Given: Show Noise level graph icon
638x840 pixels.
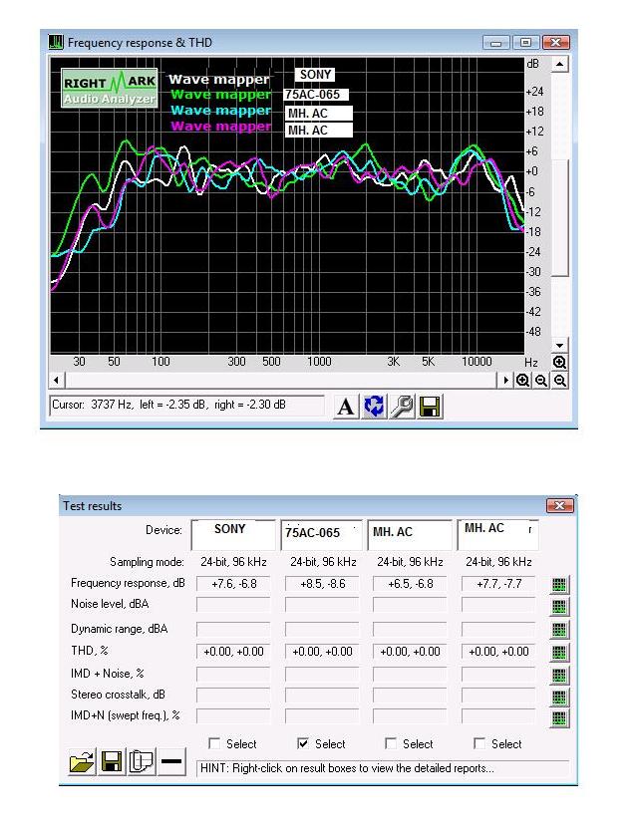Looking at the screenshot, I should 559,607.
